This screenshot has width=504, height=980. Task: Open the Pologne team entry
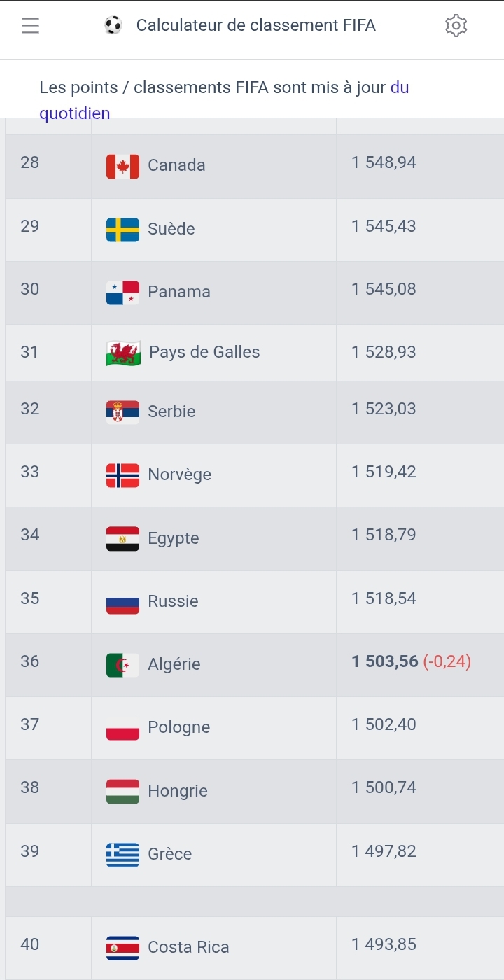tap(178, 727)
